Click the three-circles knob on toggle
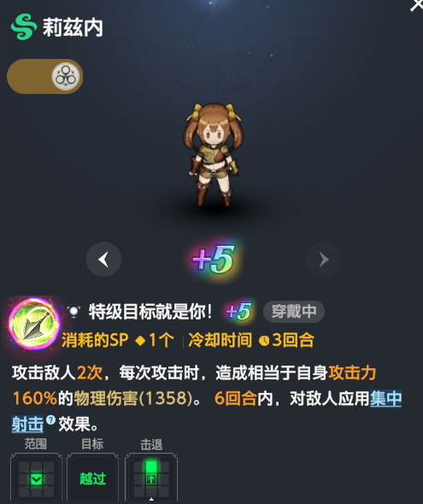The image size is (423, 504). pos(66,76)
